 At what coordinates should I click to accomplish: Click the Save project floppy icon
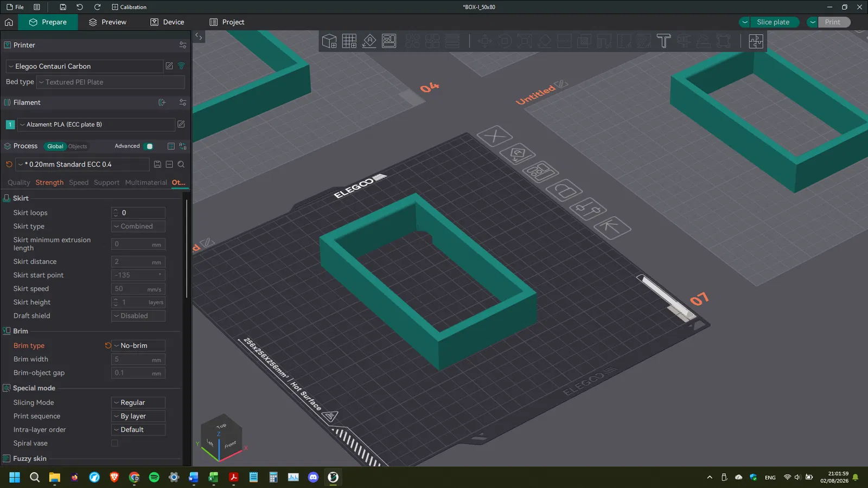point(63,7)
